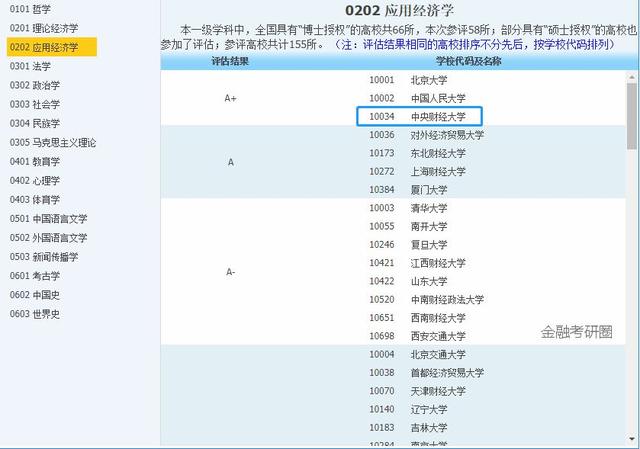Open 0601 考古学 results
The image size is (640, 449).
pos(35,276)
